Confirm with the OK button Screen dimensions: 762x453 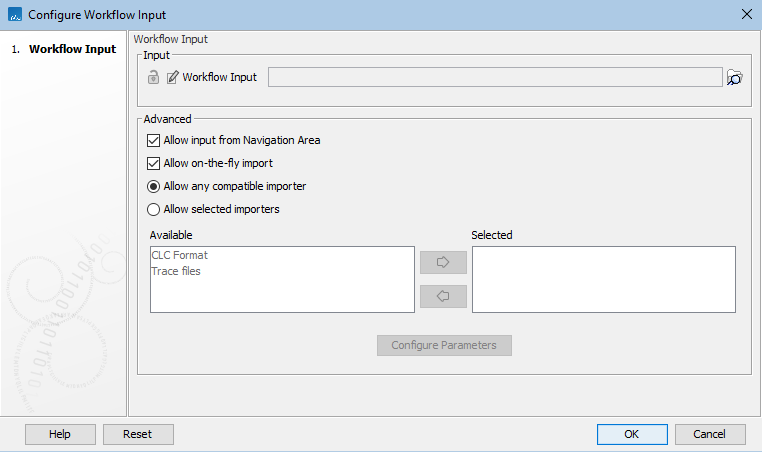tap(632, 434)
